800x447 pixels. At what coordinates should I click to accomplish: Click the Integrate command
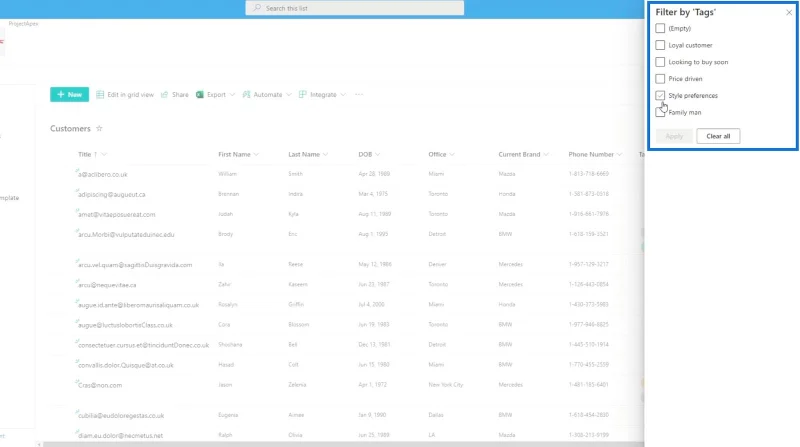322,94
